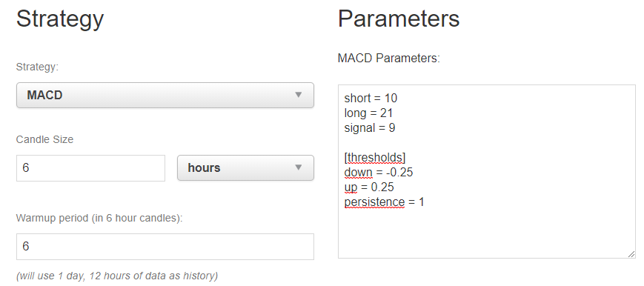Click the MACD Parameters label

389,58
